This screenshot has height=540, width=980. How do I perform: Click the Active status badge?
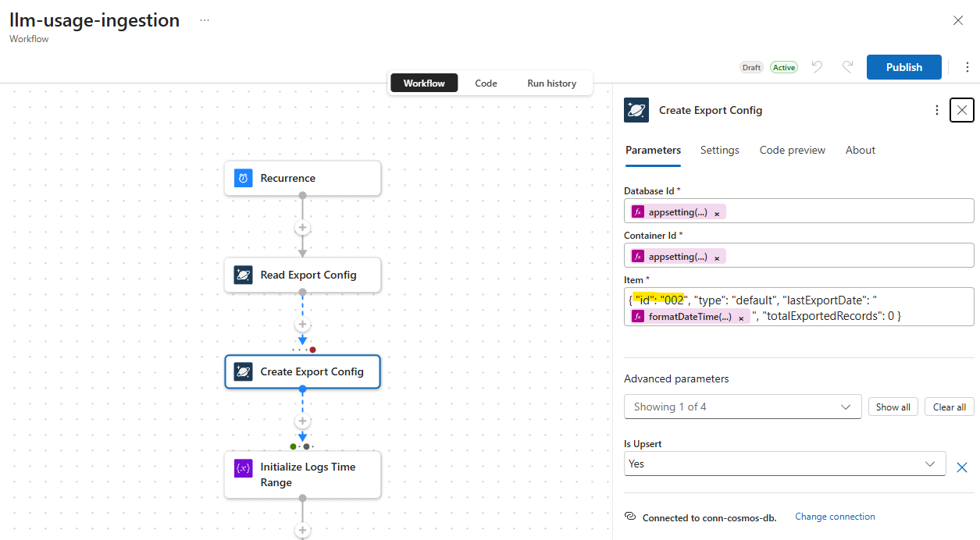coord(784,67)
